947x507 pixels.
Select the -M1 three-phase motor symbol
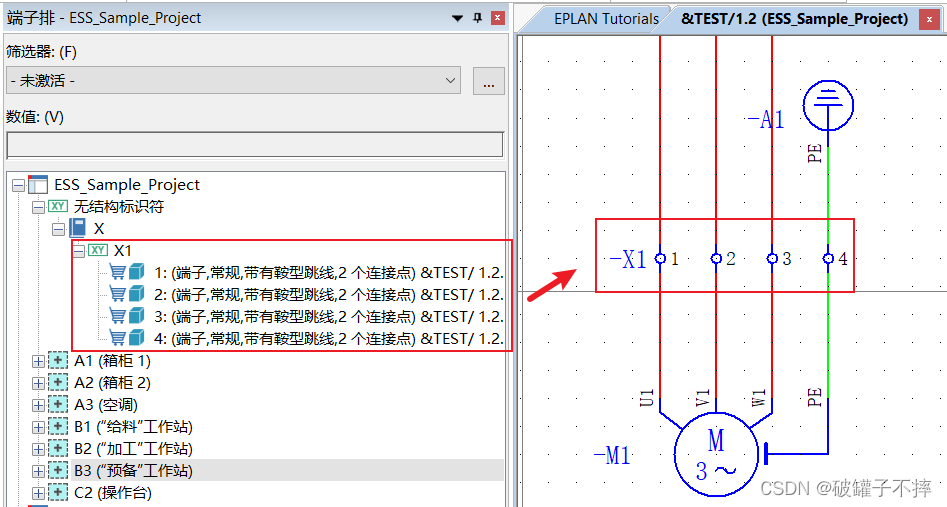tap(716, 454)
